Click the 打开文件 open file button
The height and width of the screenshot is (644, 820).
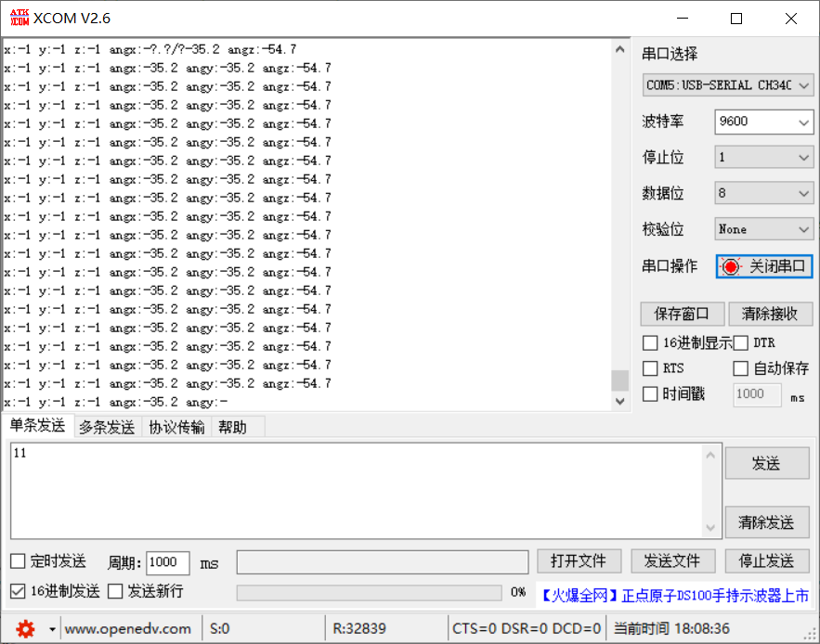579,561
